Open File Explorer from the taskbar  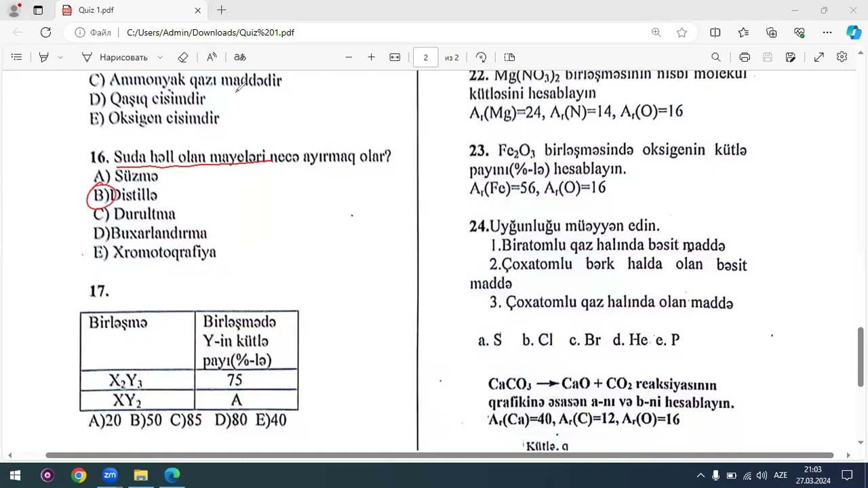tap(140, 475)
